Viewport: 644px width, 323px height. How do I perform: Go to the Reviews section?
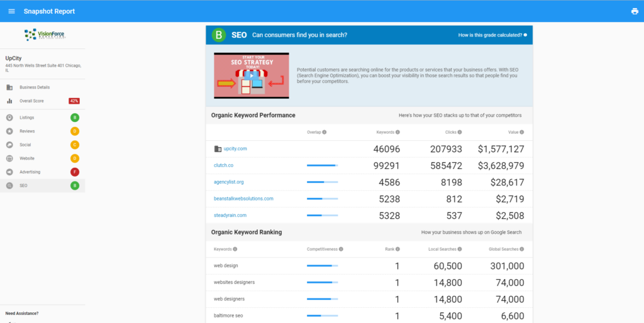pyautogui.click(x=43, y=131)
